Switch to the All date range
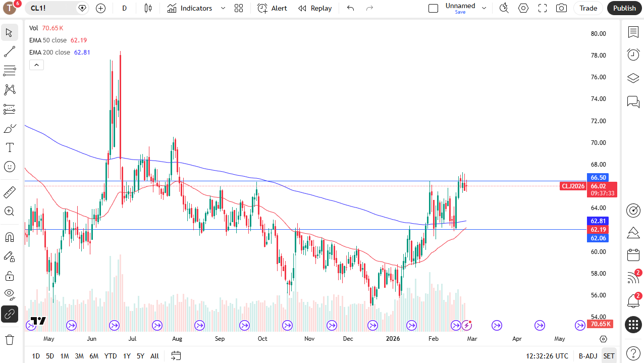Viewport: 644px width, 363px height. [x=154, y=356]
